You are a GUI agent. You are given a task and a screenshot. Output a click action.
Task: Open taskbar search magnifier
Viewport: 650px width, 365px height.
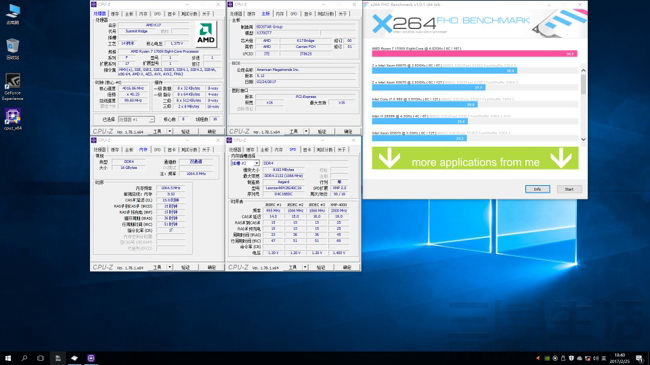point(24,358)
